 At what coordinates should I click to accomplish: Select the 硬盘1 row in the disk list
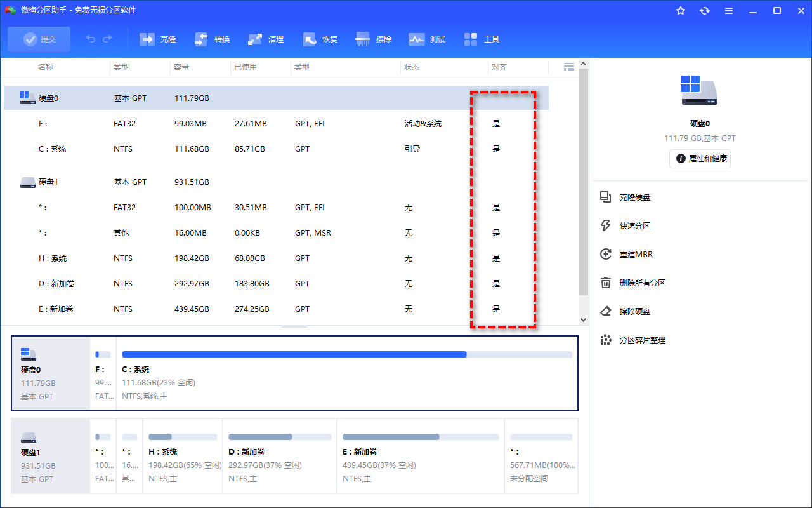pyautogui.click(x=48, y=182)
